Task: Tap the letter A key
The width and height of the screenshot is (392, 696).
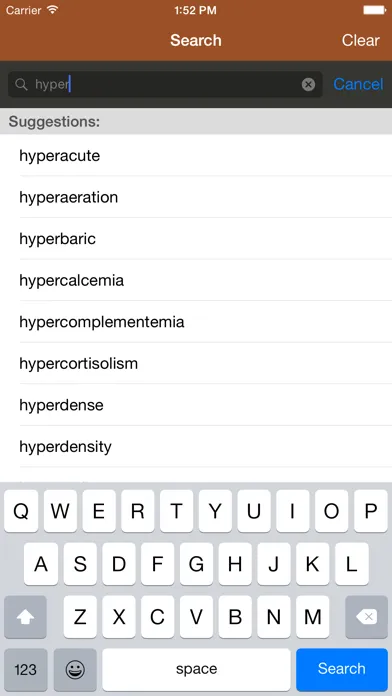Action: (41, 564)
